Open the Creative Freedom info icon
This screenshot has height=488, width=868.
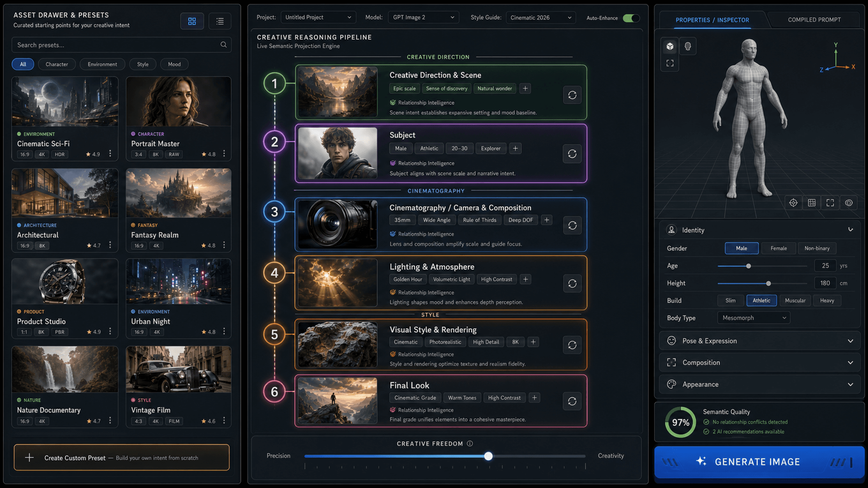coord(470,444)
